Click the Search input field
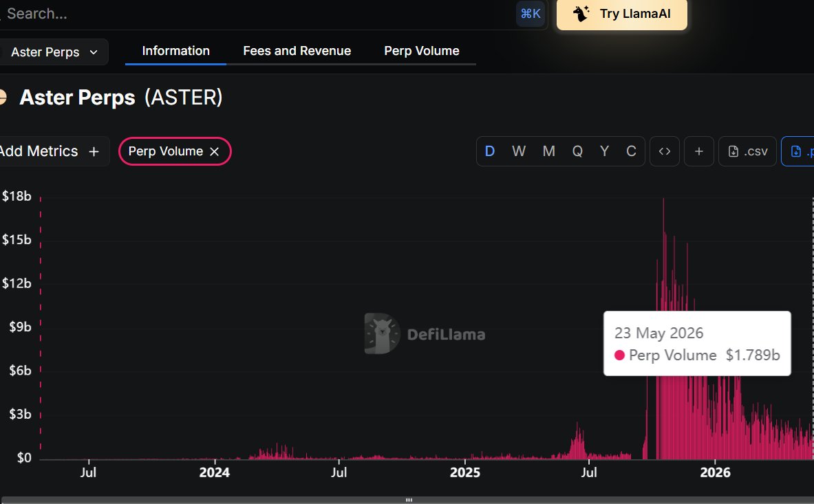The image size is (814, 504). [x=272, y=14]
